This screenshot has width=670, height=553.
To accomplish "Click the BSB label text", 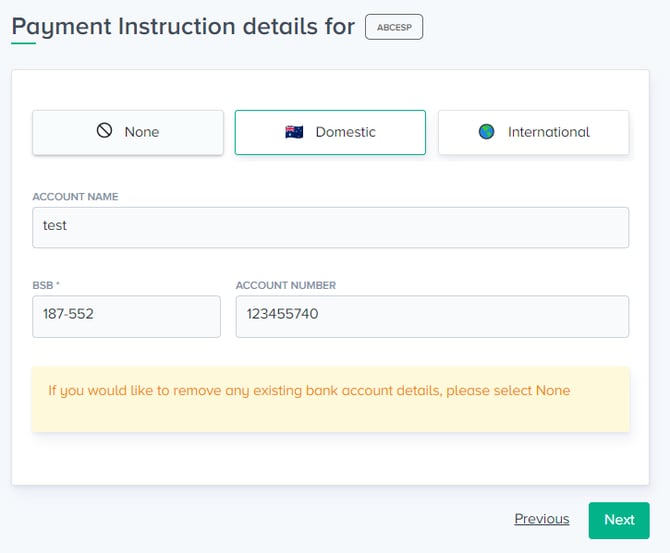I will (x=46, y=285).
